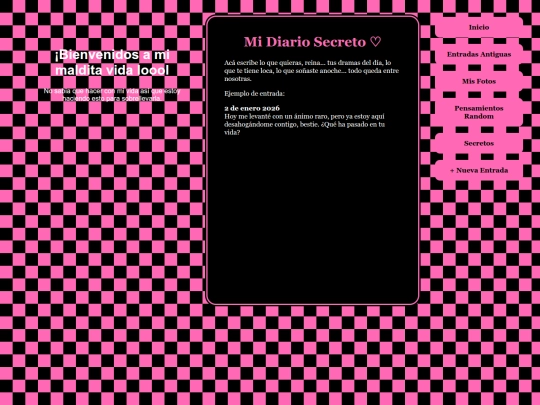Open the Inicio navigation link
The height and width of the screenshot is (405, 540).
tap(479, 27)
